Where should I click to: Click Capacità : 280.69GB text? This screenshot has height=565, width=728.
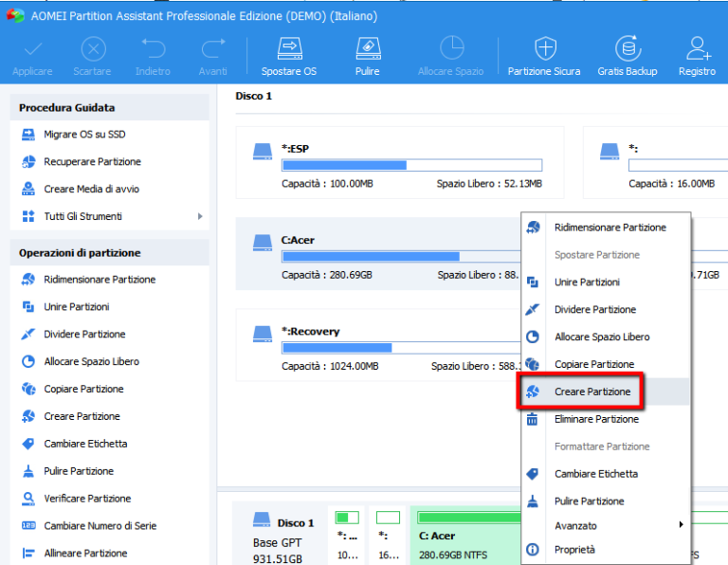click(327, 275)
